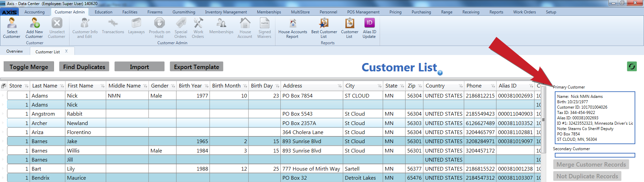Image resolution: width=644 pixels, height=182 pixels.
Task: Open the Reports ribbon tab
Action: 496,12
